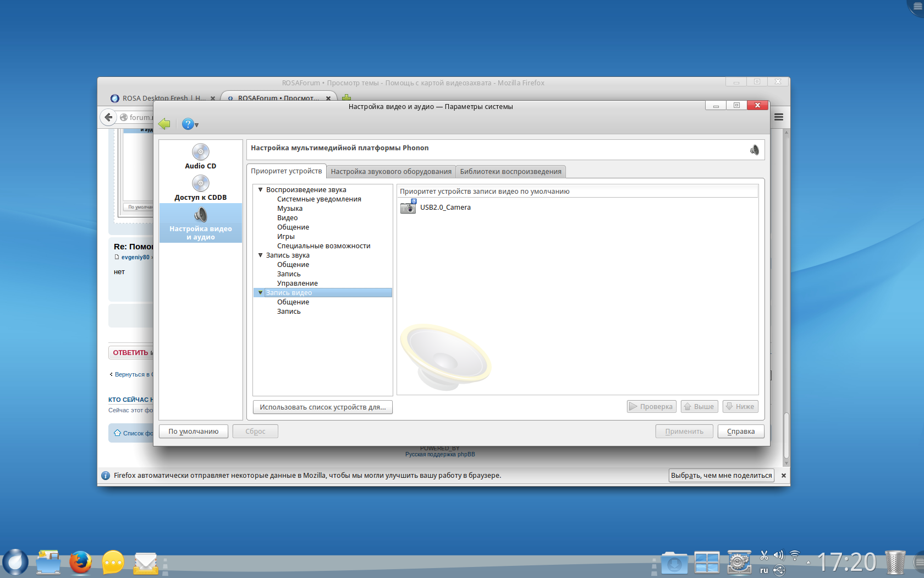Select Системные уведомления in the tree
924x578 pixels.
coord(319,199)
